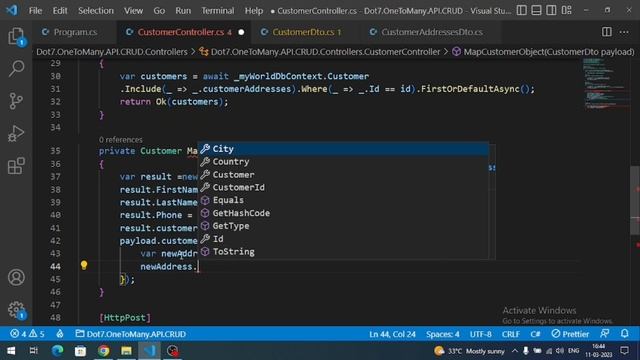Open the Search view in the activity bar
The image size is (640, 360).
(x=16, y=69)
